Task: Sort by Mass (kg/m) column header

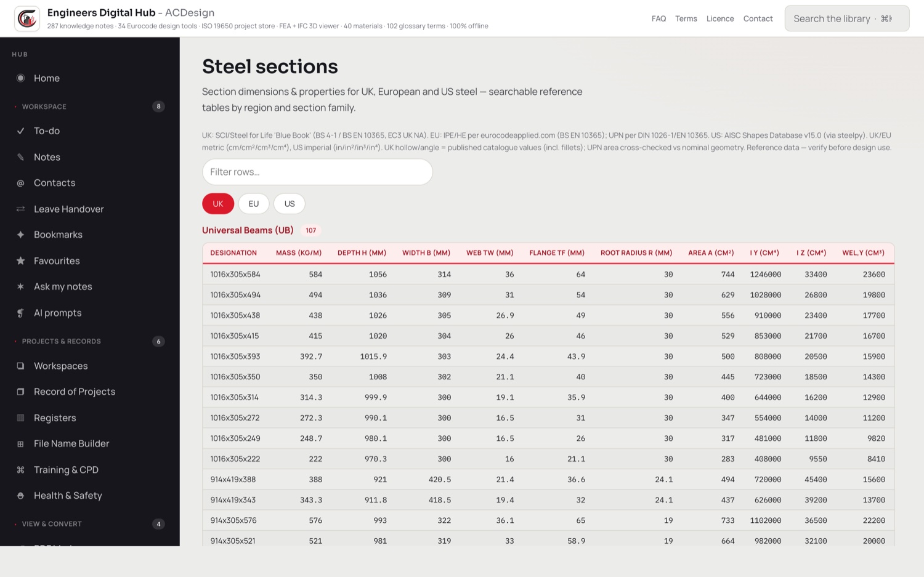Action: (x=299, y=252)
